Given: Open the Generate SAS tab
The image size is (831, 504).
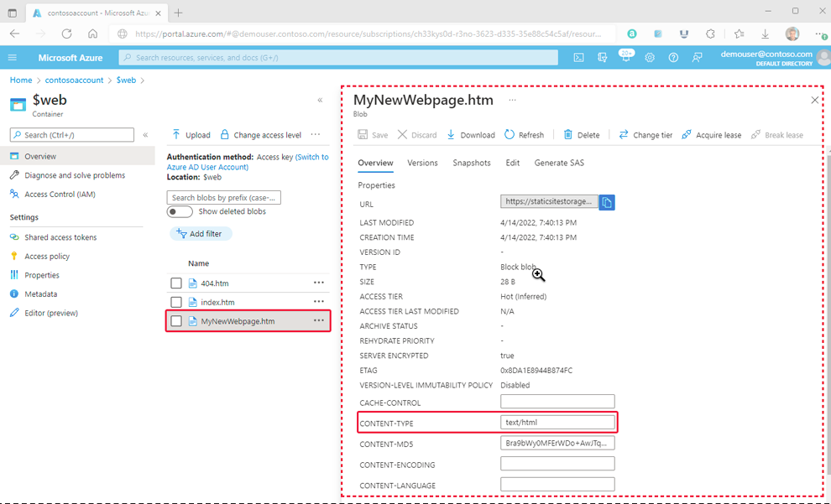Looking at the screenshot, I should (x=559, y=163).
